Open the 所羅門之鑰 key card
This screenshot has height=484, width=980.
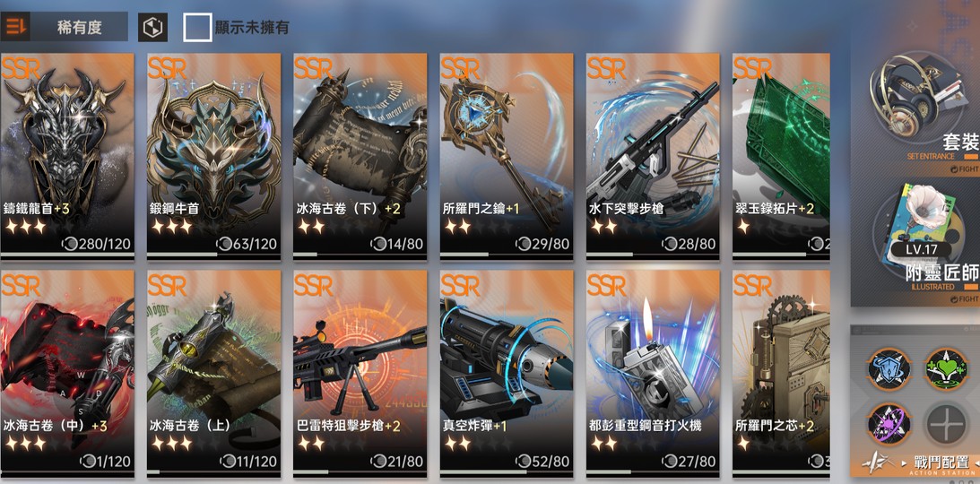click(x=507, y=155)
